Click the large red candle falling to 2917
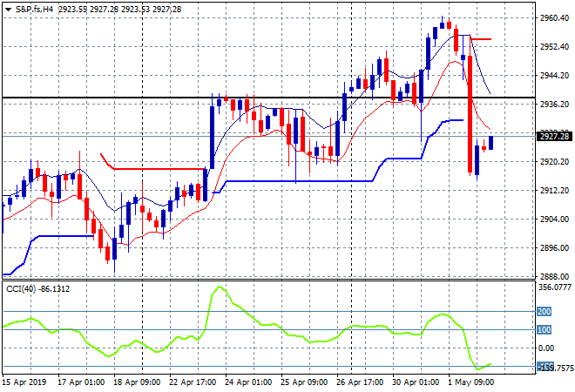Viewport: 575px width, 392px height. 470,113
